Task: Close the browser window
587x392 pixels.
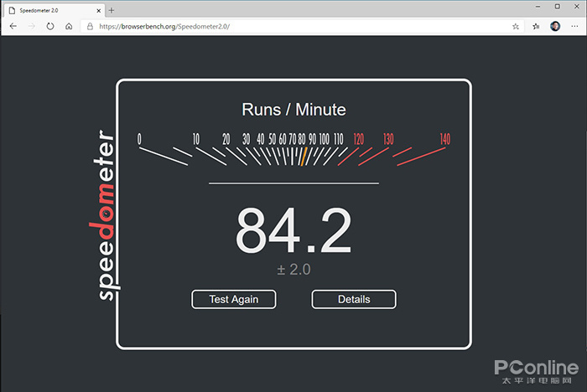Action: 577,7
